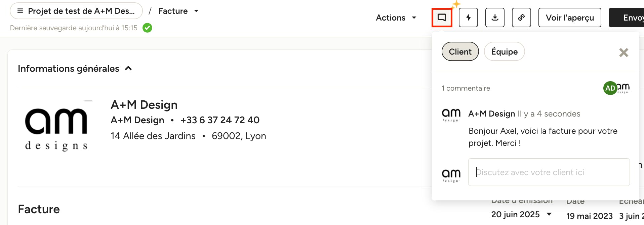Close the comments panel with X

(x=624, y=53)
